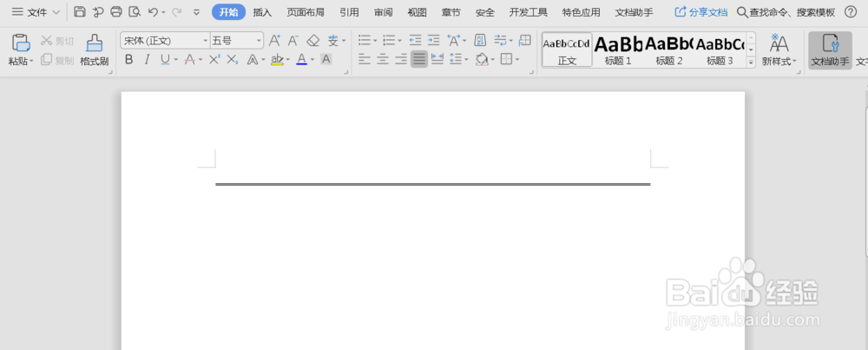Screen dimensions: 868x350
Task: Click the clear formatting eraser icon
Action: coord(313,41)
